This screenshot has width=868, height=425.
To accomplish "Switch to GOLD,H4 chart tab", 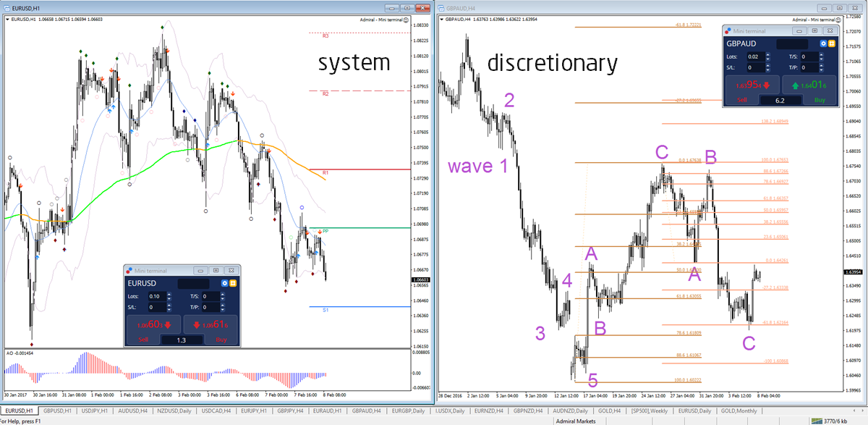I will [610, 411].
